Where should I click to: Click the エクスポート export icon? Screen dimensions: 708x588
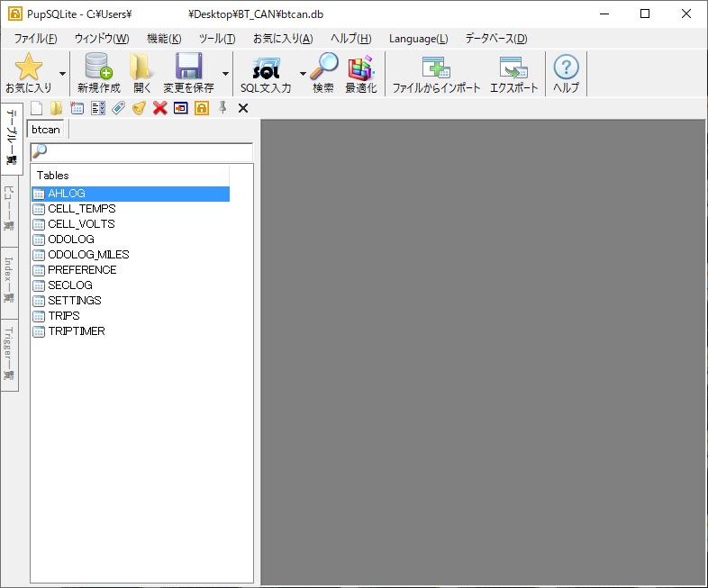point(513,68)
